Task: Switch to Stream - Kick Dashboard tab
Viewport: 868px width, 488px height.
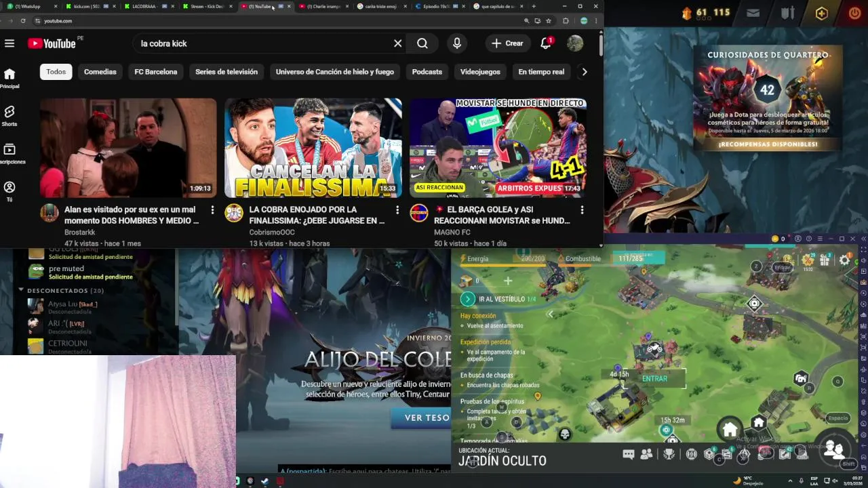Action: pyautogui.click(x=207, y=6)
